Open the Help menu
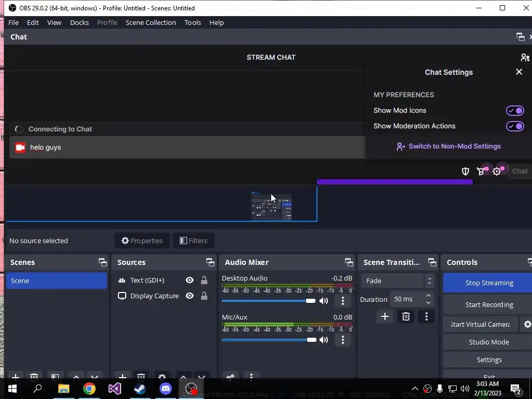The height and width of the screenshot is (399, 532). point(217,22)
